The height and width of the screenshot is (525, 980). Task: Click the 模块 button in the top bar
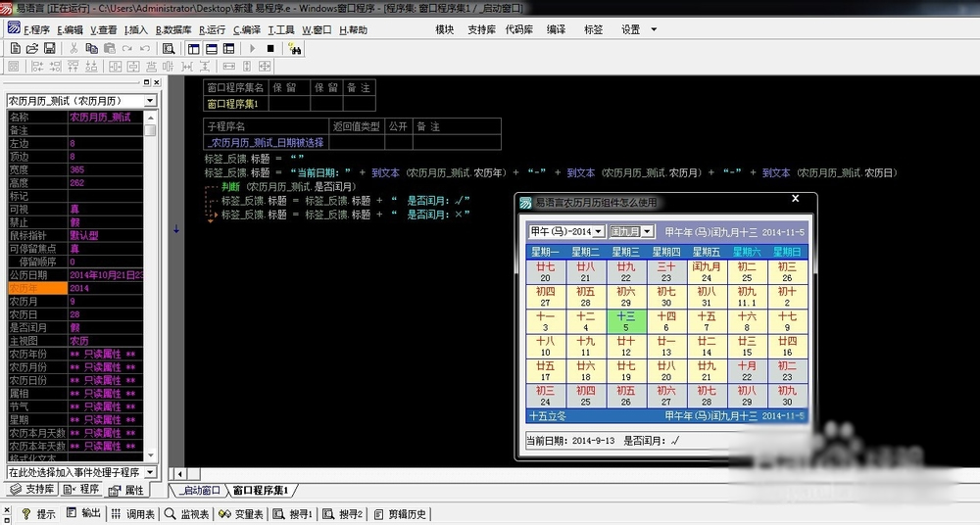(x=444, y=29)
